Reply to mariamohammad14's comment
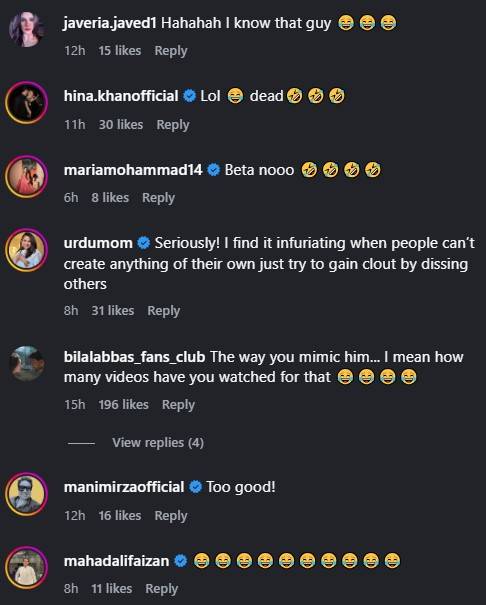The height and width of the screenshot is (605, 486). (x=159, y=198)
